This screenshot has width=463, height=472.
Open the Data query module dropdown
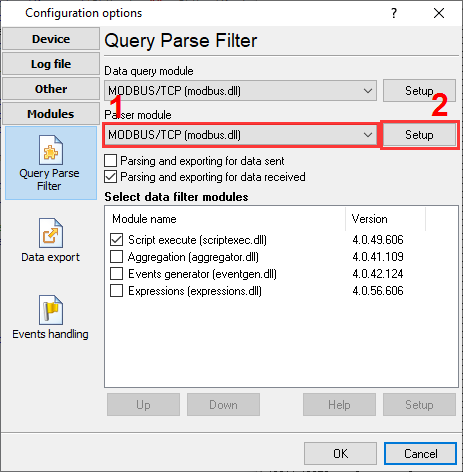240,91
